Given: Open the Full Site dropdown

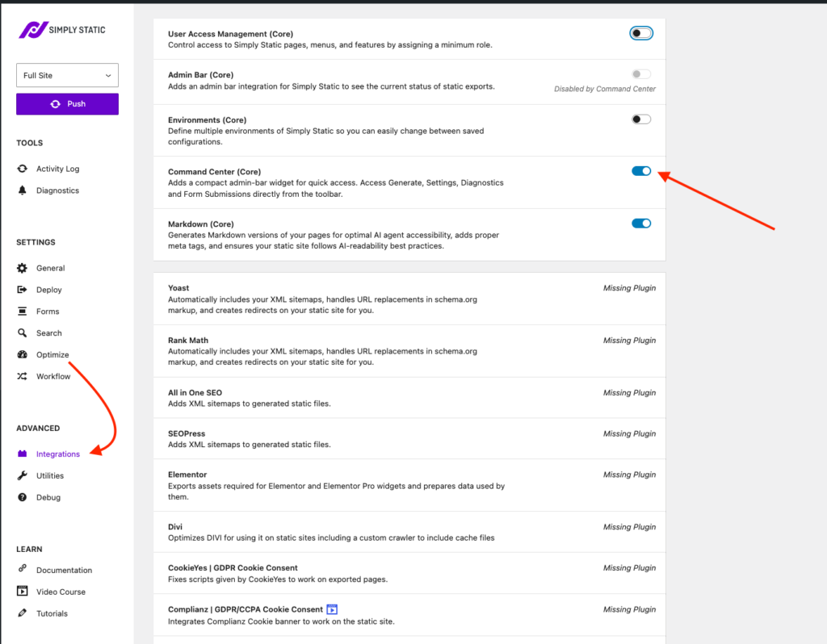Looking at the screenshot, I should (67, 74).
